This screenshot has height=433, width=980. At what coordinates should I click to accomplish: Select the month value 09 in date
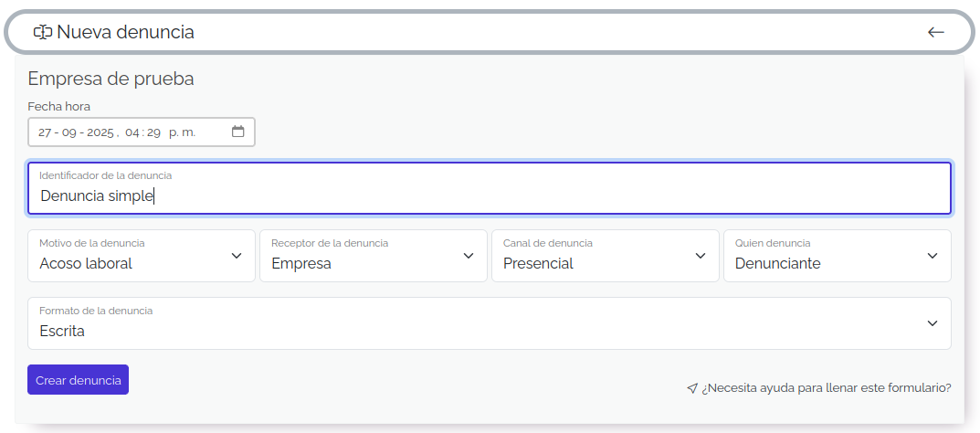coord(69,132)
